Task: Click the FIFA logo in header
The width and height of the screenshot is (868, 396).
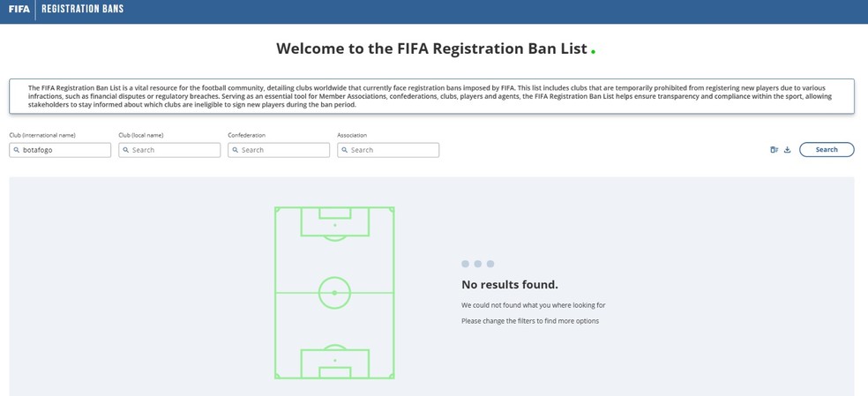Action: [x=19, y=9]
